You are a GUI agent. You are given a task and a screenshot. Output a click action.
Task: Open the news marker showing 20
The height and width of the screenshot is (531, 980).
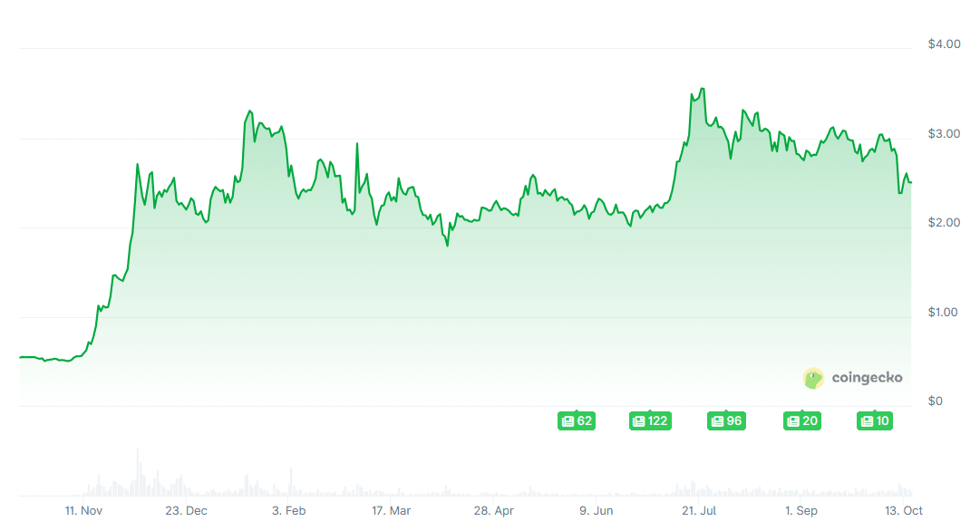click(x=802, y=421)
